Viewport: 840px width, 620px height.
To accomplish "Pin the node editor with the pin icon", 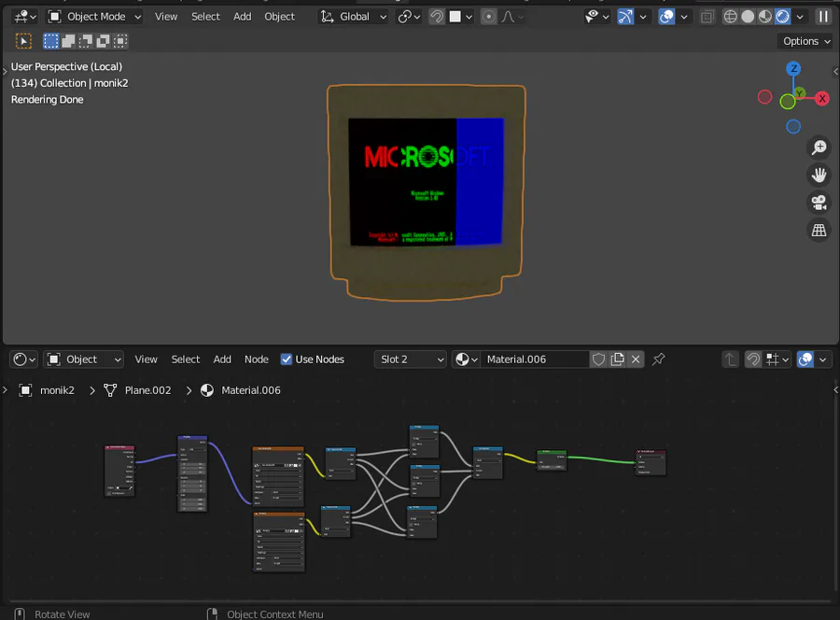I will point(659,359).
